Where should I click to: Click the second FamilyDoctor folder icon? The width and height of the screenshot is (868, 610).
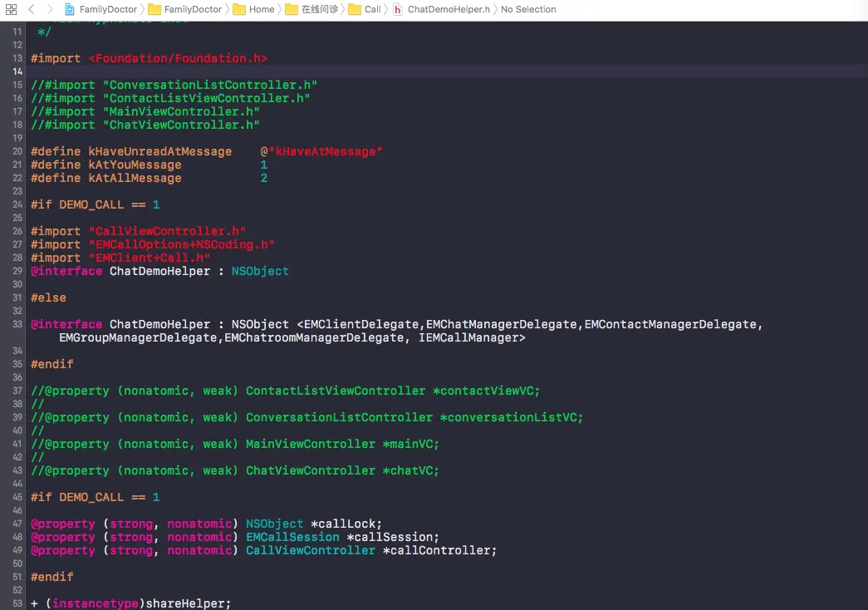click(x=154, y=9)
